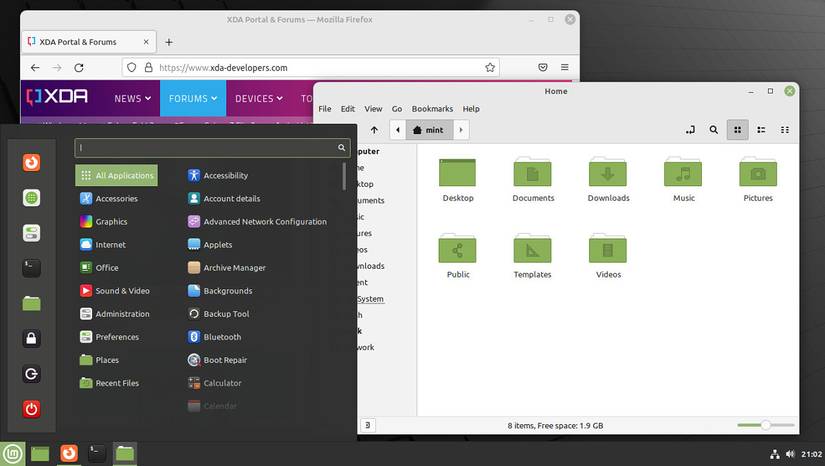
Task: Open Go menu in Files window
Action: click(397, 109)
